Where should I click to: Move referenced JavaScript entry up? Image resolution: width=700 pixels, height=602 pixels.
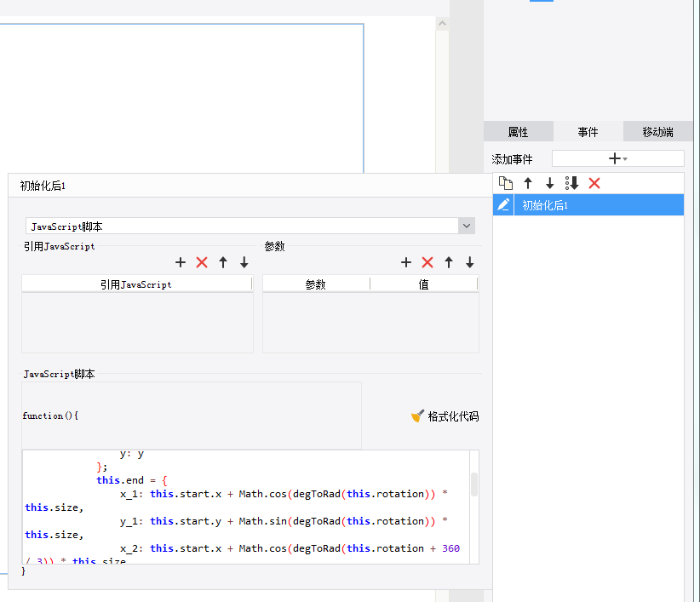point(223,262)
